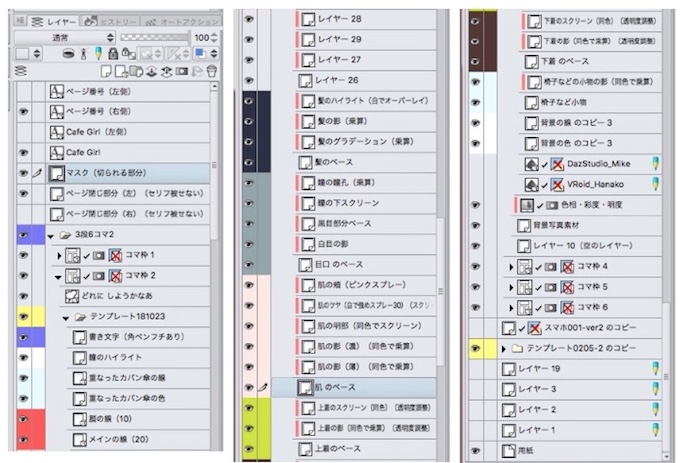Collapse the コマ枠 2 frame folder

click(58, 277)
